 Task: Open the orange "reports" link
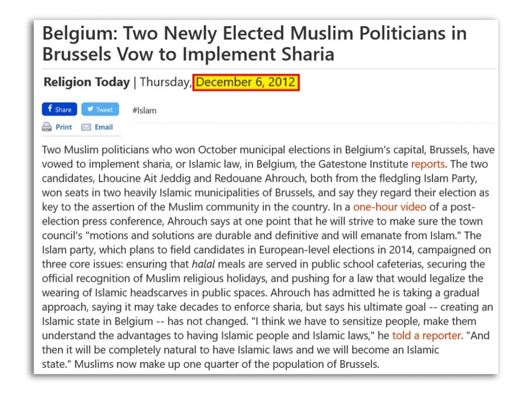(x=428, y=164)
